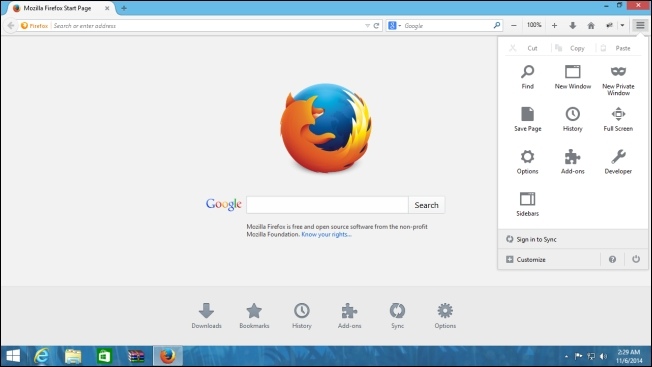Zoom in with the plus button
Screen dimensions: 652x367
[554, 25]
